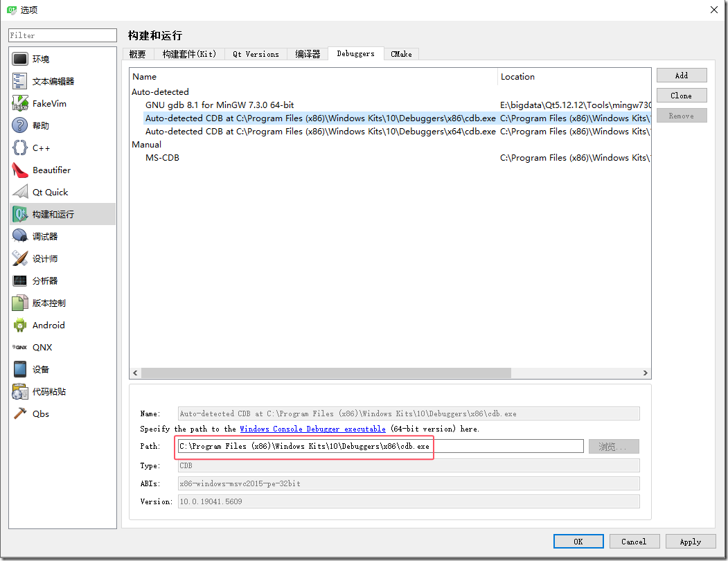Select the Beautifier red shoe icon
The height and width of the screenshot is (561, 728).
pos(20,170)
